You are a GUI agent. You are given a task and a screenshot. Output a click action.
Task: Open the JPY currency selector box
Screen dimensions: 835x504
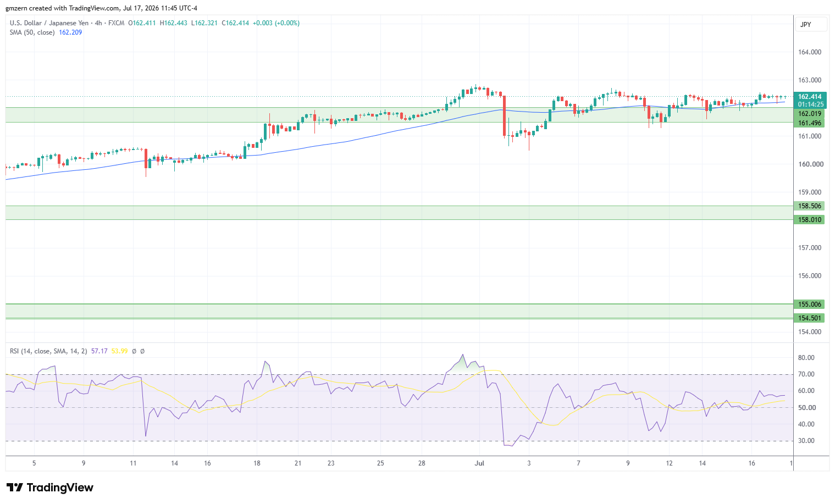click(x=811, y=24)
